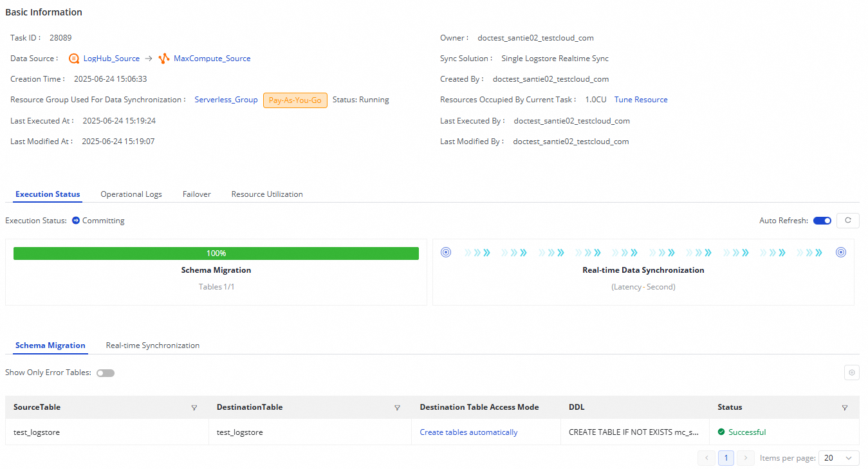Click the Real-time Data Synchronization heading

tap(643, 270)
